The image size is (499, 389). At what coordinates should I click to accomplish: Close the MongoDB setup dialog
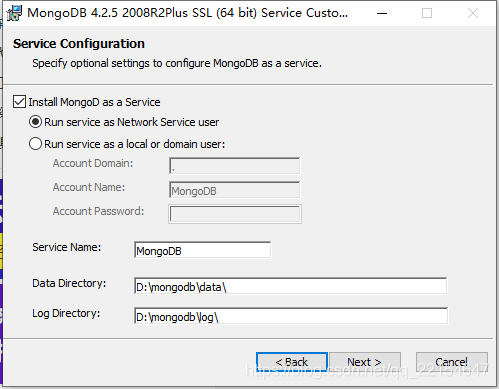tap(473, 13)
